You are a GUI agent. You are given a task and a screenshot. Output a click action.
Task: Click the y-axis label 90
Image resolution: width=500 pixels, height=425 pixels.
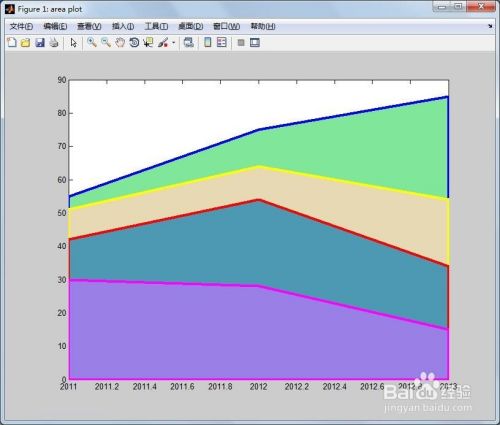pos(62,80)
